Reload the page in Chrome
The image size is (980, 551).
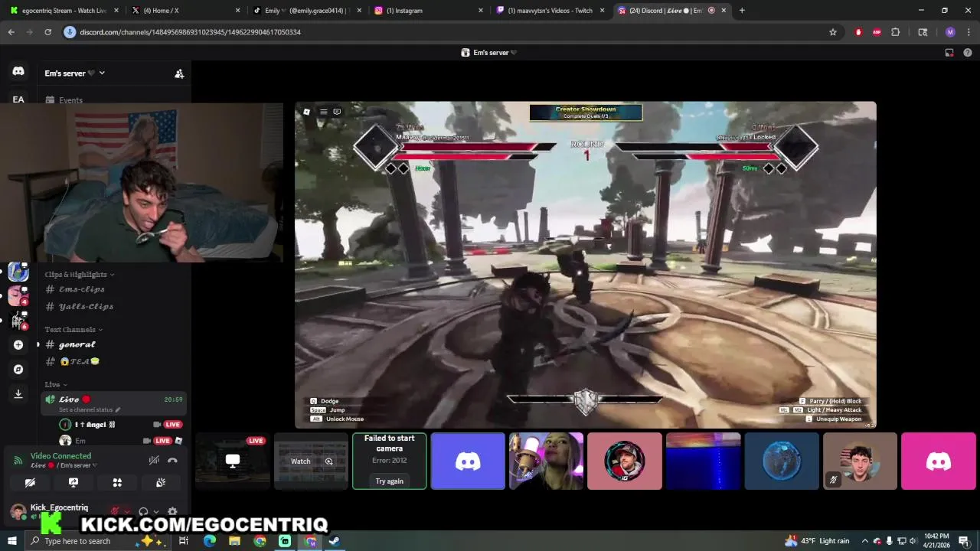coord(47,32)
